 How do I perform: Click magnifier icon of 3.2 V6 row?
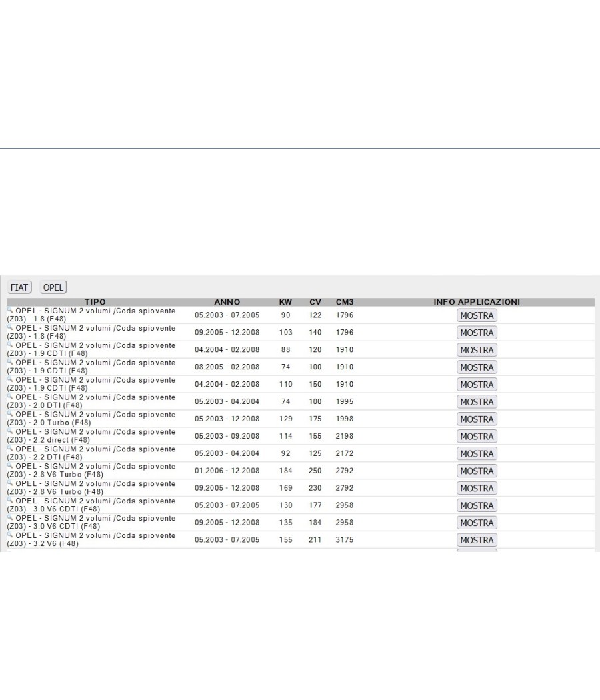[x=10, y=535]
